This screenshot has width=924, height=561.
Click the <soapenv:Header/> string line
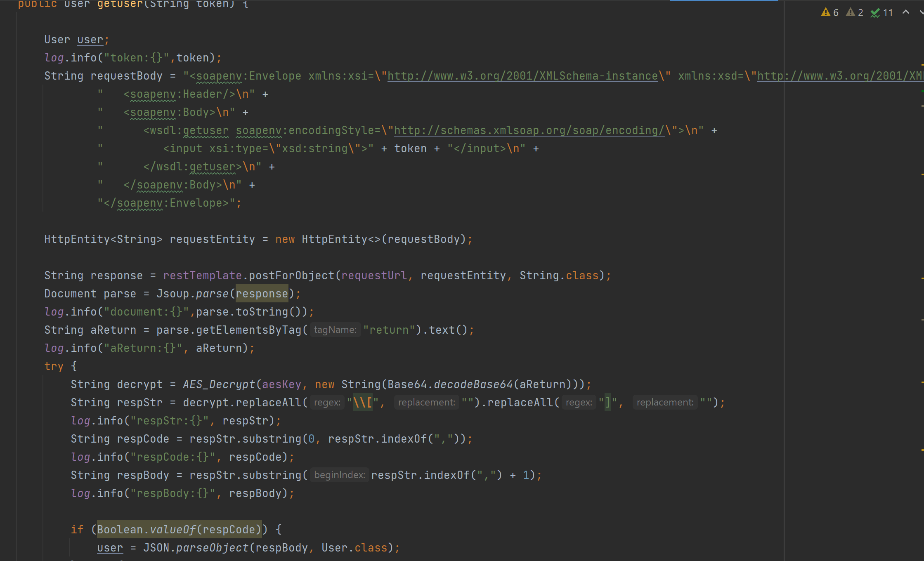(x=176, y=94)
